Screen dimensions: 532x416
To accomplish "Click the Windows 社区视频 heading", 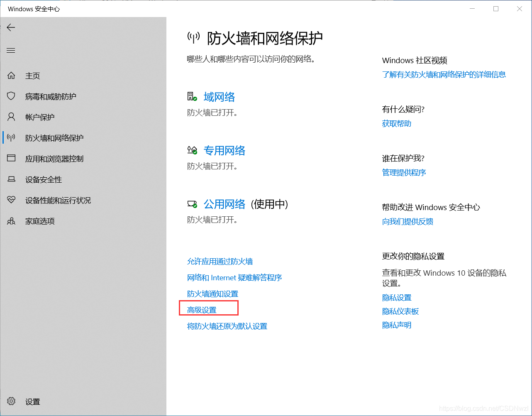I will (x=415, y=61).
